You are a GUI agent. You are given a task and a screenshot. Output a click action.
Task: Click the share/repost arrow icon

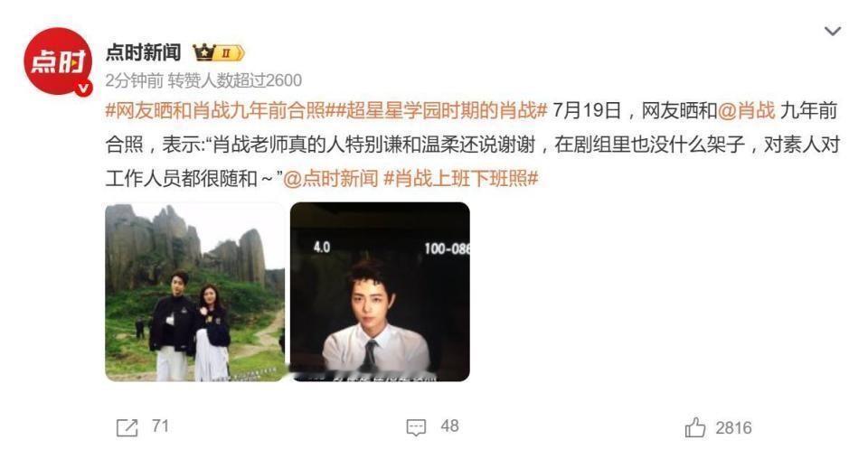click(x=127, y=427)
